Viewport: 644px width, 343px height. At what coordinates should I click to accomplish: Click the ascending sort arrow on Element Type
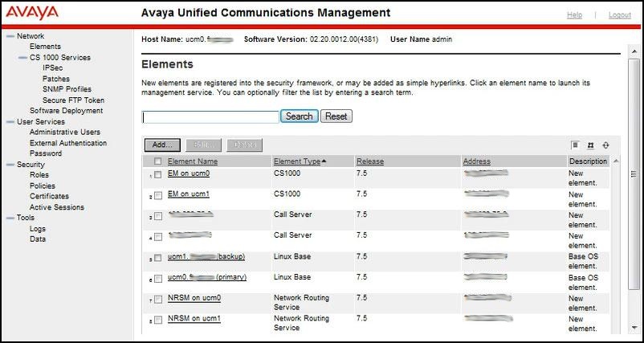[324, 161]
